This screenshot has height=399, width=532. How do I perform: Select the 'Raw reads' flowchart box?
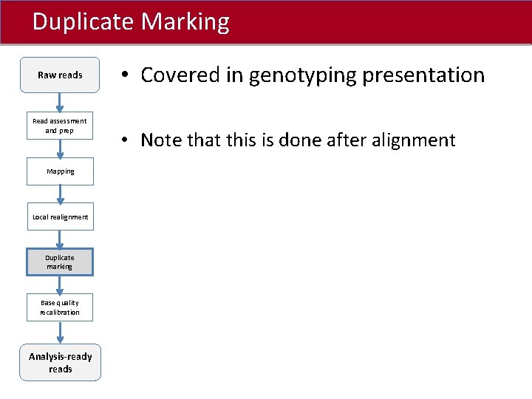(60, 75)
